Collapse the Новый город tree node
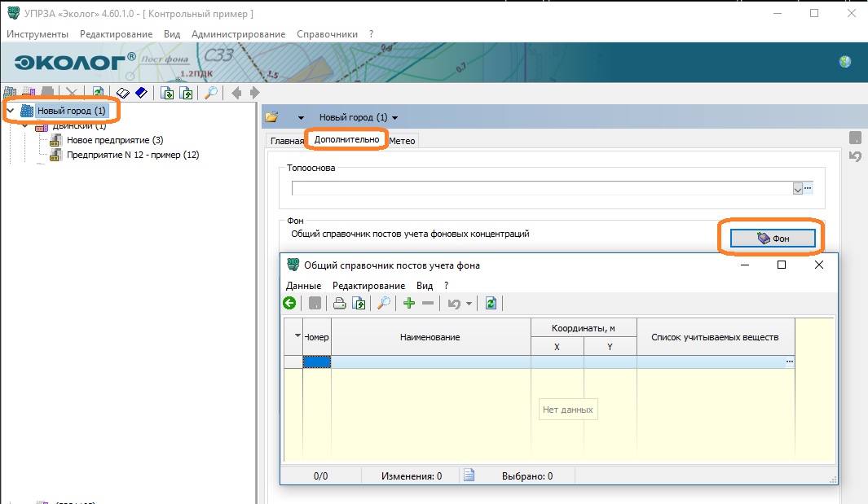868x504 pixels. pos(11,111)
